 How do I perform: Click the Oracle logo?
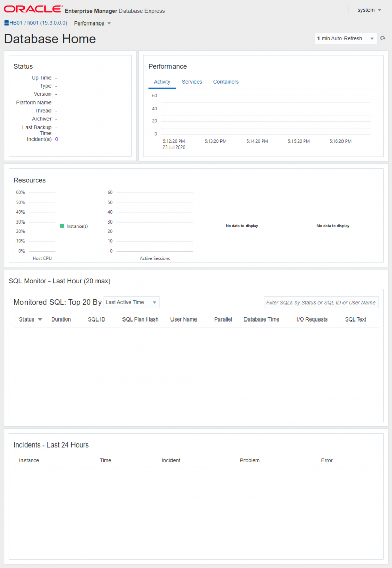(x=33, y=9)
